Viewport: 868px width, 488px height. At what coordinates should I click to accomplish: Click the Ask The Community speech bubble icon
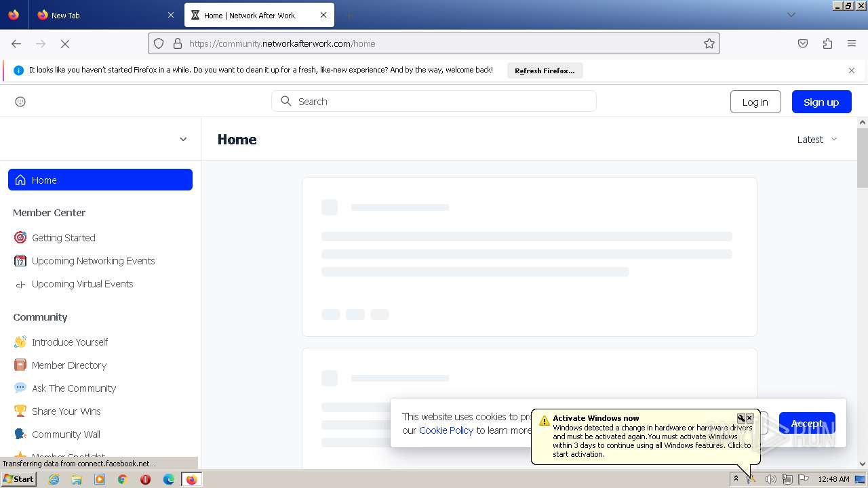[20, 388]
